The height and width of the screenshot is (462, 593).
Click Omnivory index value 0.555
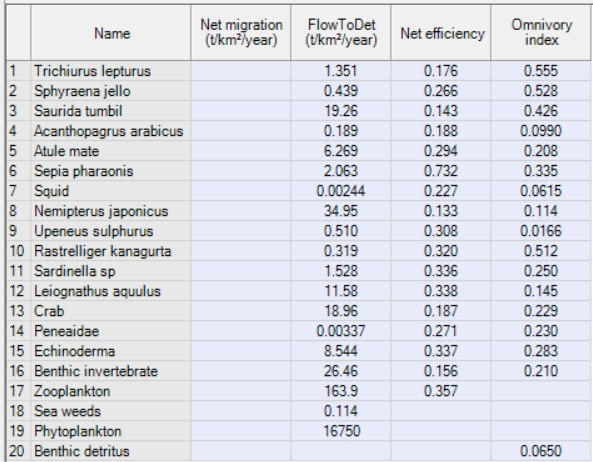click(541, 71)
